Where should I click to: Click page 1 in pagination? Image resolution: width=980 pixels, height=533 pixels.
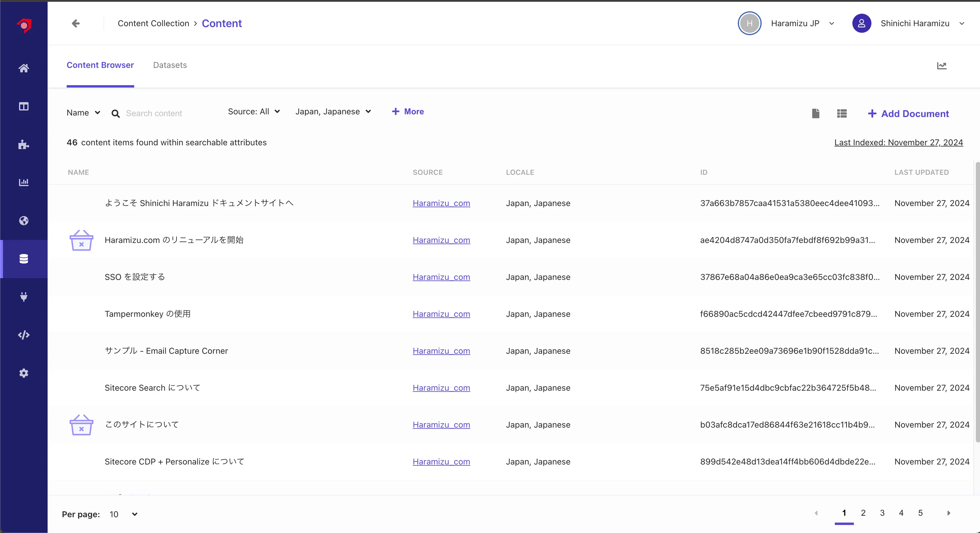pyautogui.click(x=844, y=513)
